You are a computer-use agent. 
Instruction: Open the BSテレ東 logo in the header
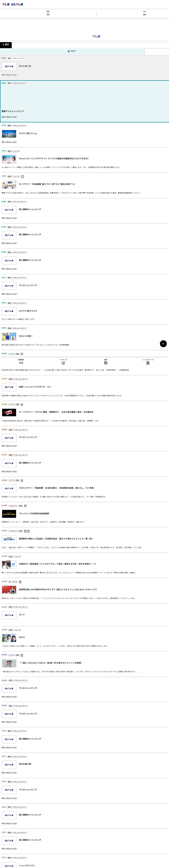[17, 4]
